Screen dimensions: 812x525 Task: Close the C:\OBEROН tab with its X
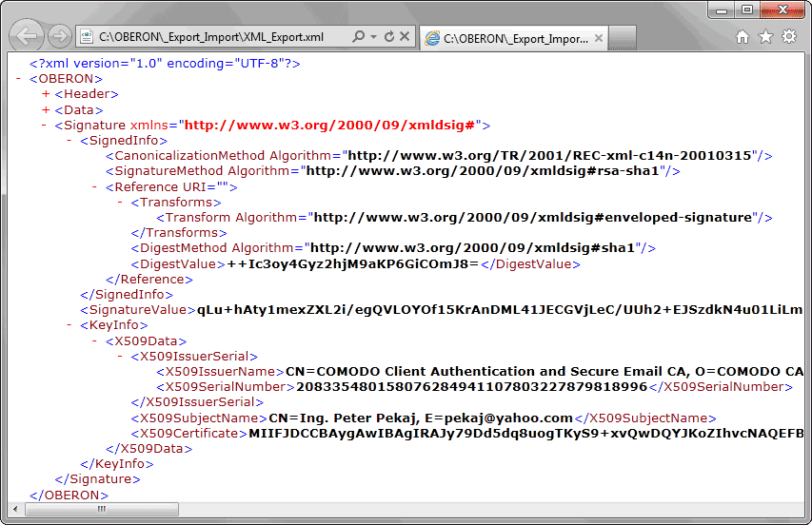point(599,39)
